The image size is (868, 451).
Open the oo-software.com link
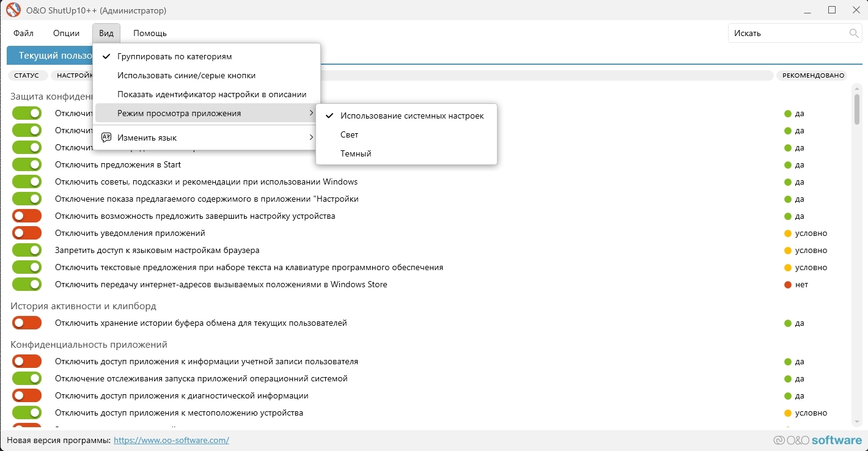(171, 440)
